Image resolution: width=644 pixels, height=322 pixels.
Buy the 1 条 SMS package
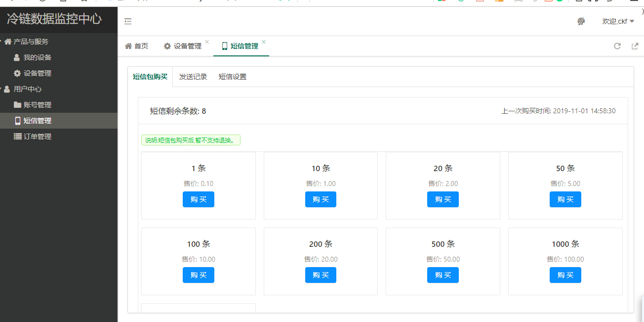tap(199, 199)
